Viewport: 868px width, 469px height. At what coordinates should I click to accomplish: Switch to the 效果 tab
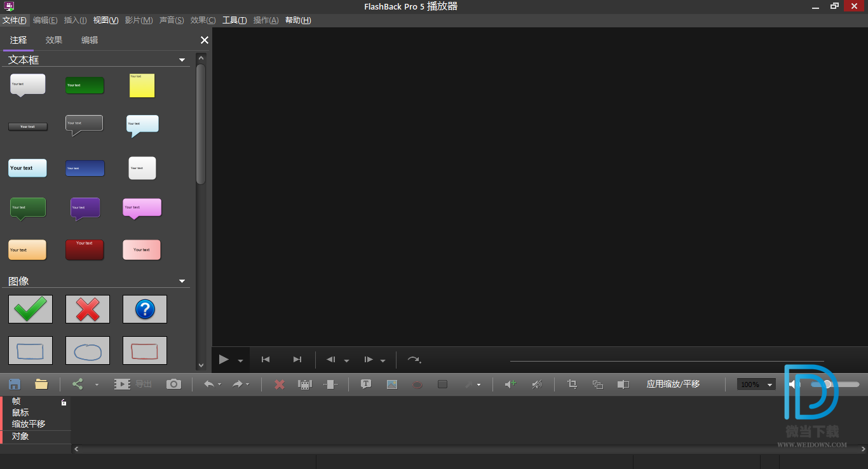point(54,40)
